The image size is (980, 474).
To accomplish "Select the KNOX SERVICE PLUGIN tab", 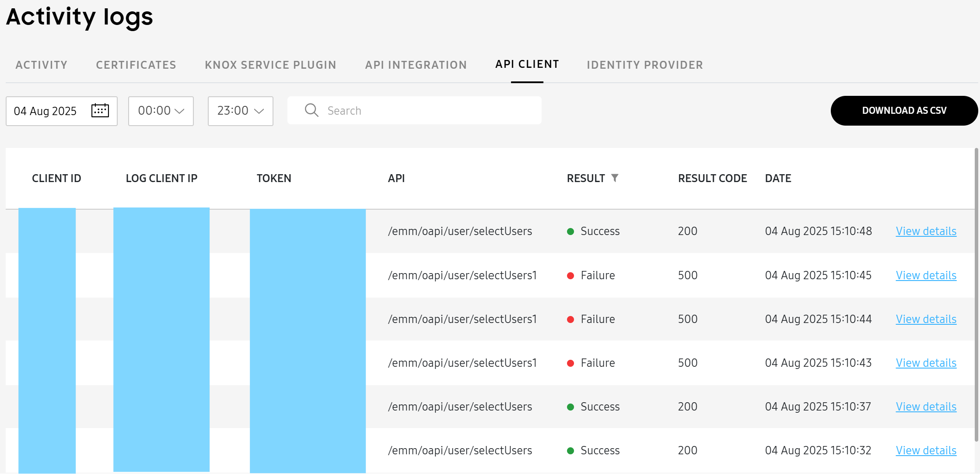I will coord(270,64).
